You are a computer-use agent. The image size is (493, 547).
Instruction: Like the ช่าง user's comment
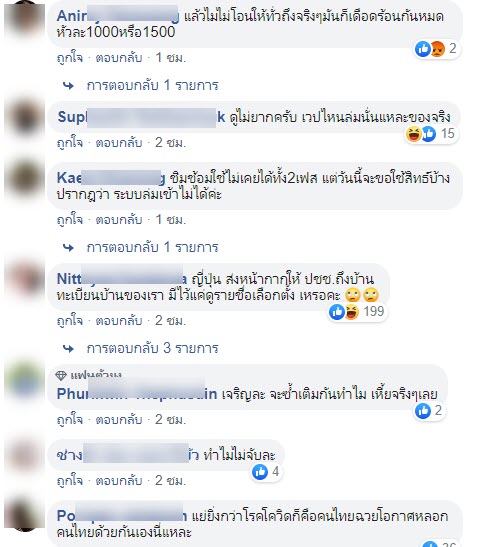point(70,481)
